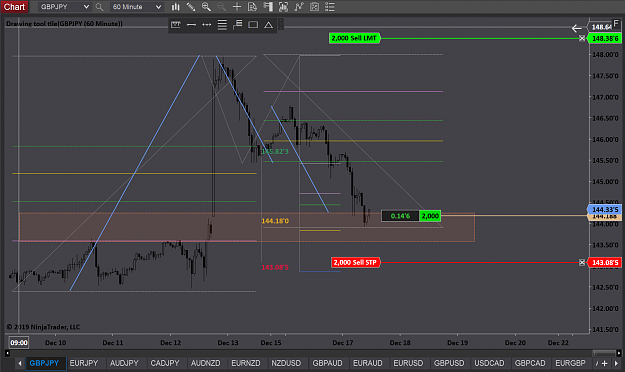Select the drawing tools pencil icon

191,7
